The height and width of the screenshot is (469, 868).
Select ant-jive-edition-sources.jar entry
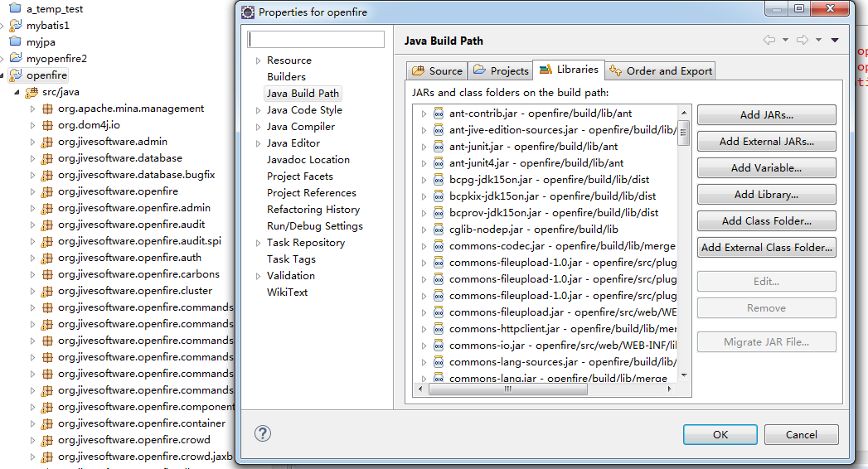click(x=562, y=130)
